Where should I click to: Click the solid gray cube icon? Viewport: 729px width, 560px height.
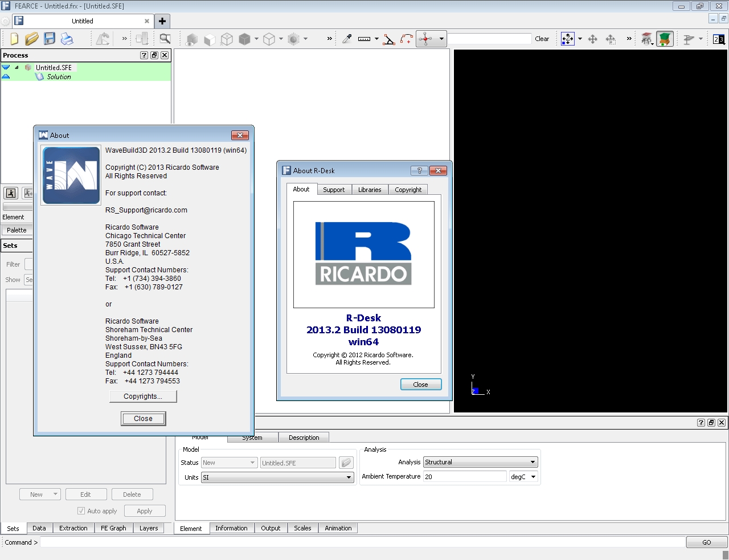[244, 39]
